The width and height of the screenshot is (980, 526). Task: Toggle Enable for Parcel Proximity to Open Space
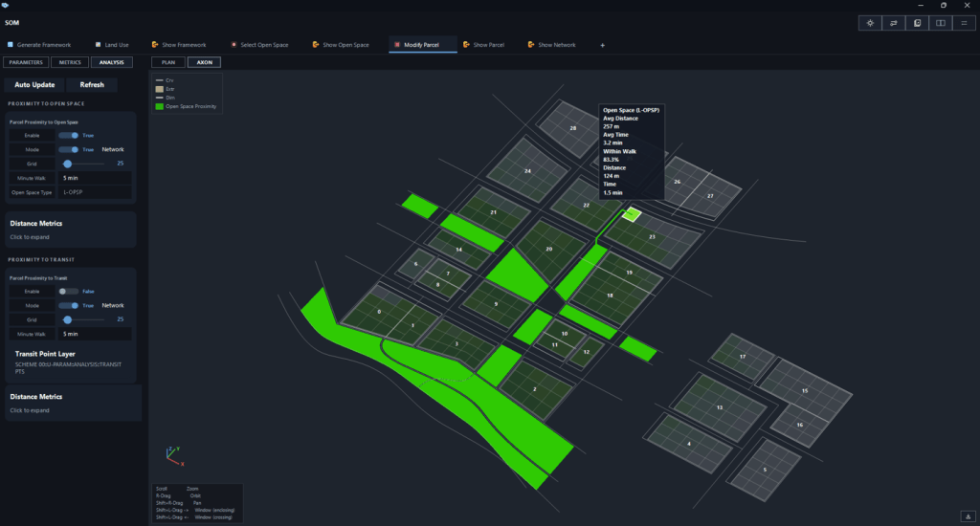[x=68, y=136]
